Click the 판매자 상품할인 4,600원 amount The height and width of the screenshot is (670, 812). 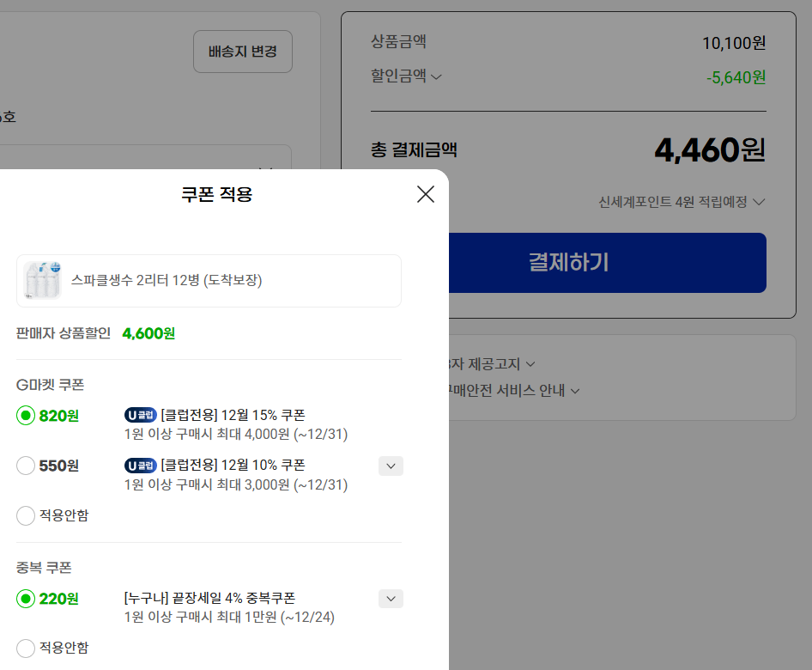[x=148, y=332]
